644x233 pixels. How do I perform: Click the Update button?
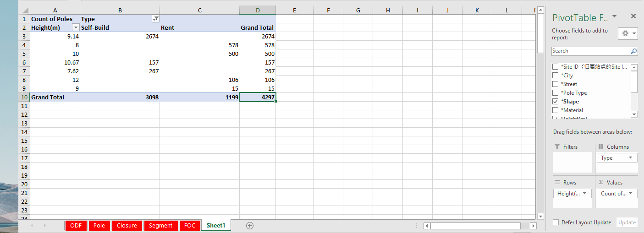(x=627, y=222)
